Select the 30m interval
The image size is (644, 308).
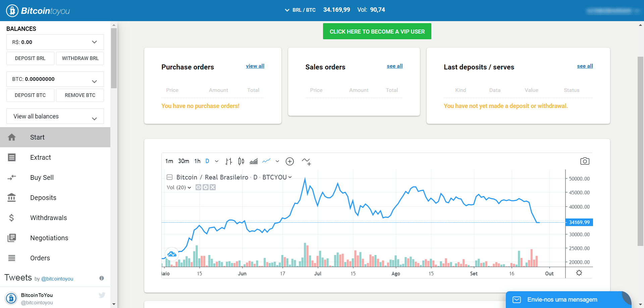(183, 161)
